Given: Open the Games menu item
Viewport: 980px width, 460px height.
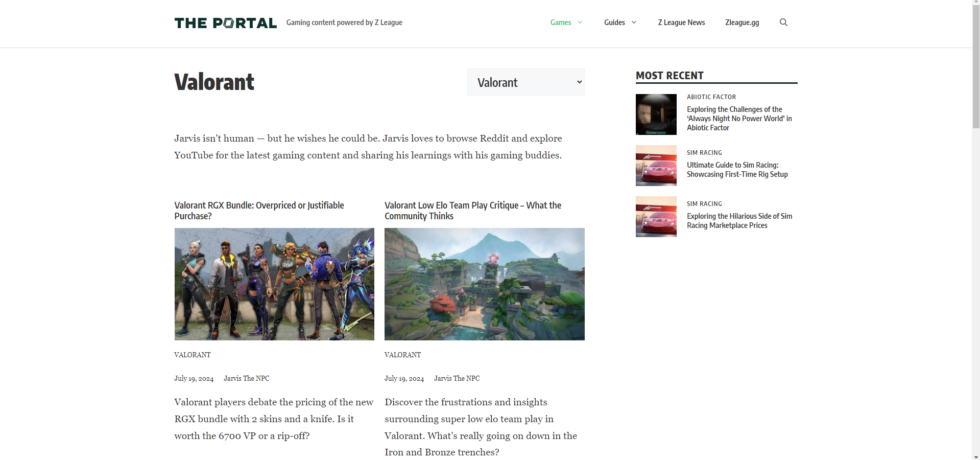Looking at the screenshot, I should [561, 22].
